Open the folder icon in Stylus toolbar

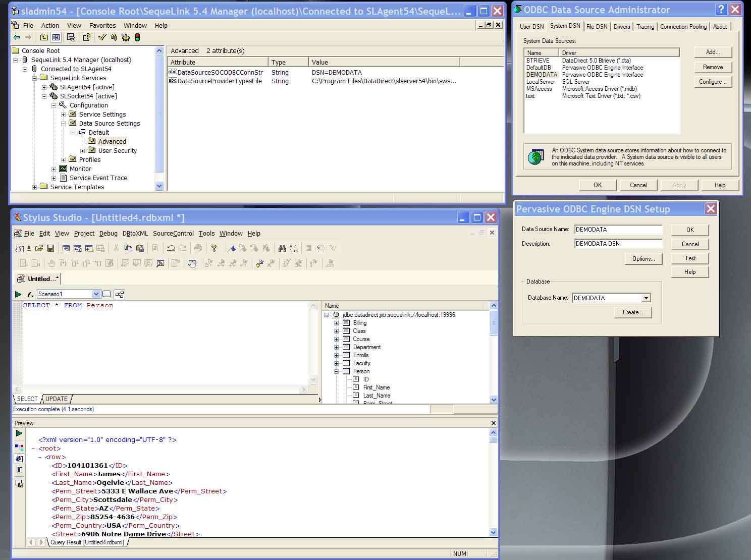(x=39, y=248)
